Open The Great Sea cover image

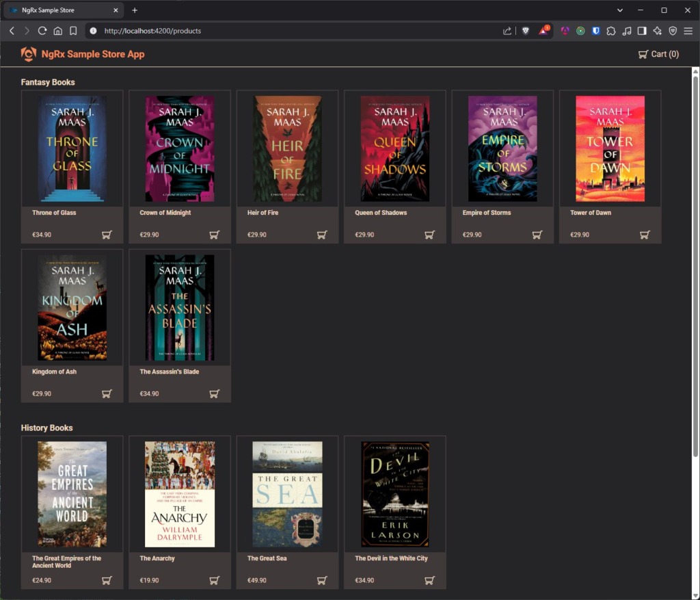point(287,494)
